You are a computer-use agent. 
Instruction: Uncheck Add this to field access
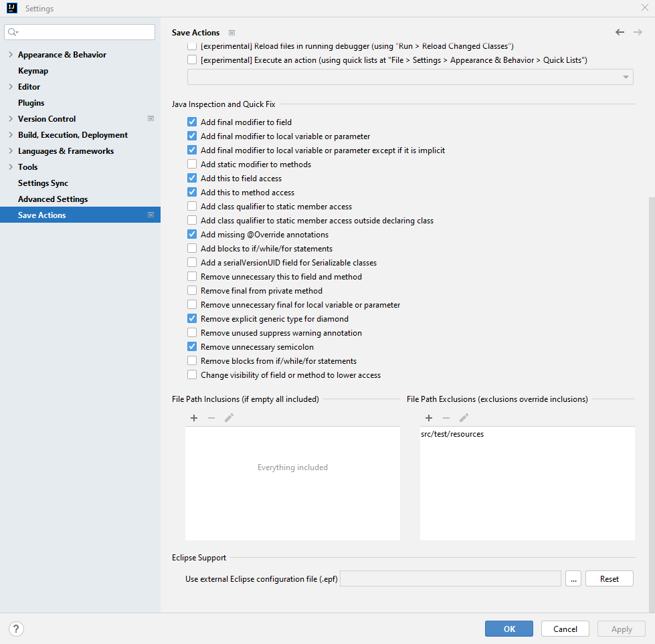(192, 179)
